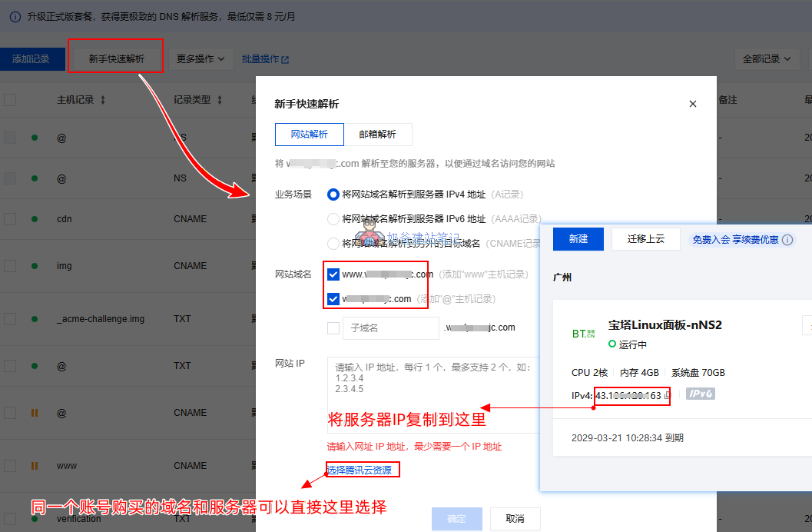Switch to the 邮箱解析 tab
The image size is (812, 532).
(379, 134)
